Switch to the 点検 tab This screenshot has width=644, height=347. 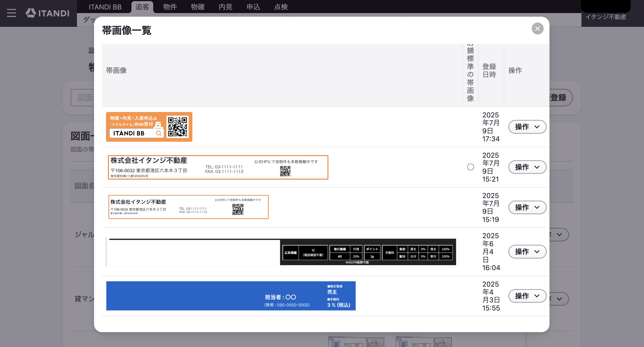click(x=281, y=7)
